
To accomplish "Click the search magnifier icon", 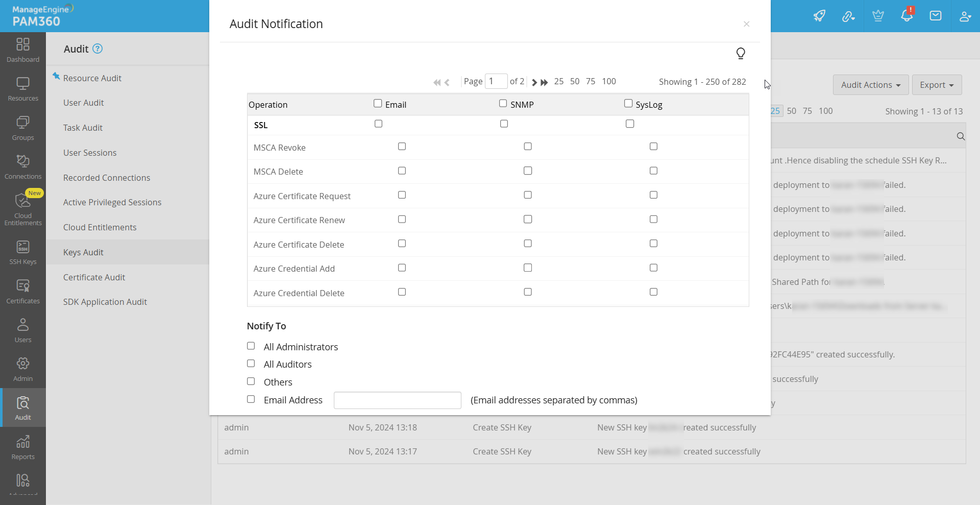I will point(960,136).
